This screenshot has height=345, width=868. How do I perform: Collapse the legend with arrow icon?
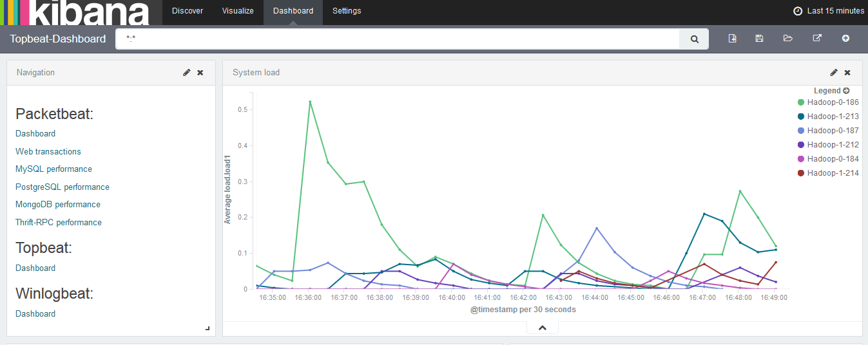pyautogui.click(x=846, y=91)
